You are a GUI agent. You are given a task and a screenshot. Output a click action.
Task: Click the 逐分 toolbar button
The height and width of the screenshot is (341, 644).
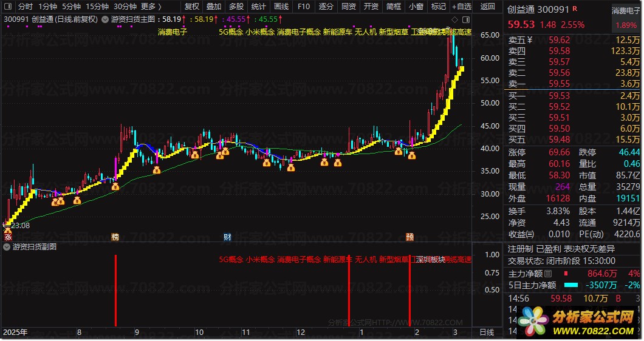pos(326,7)
